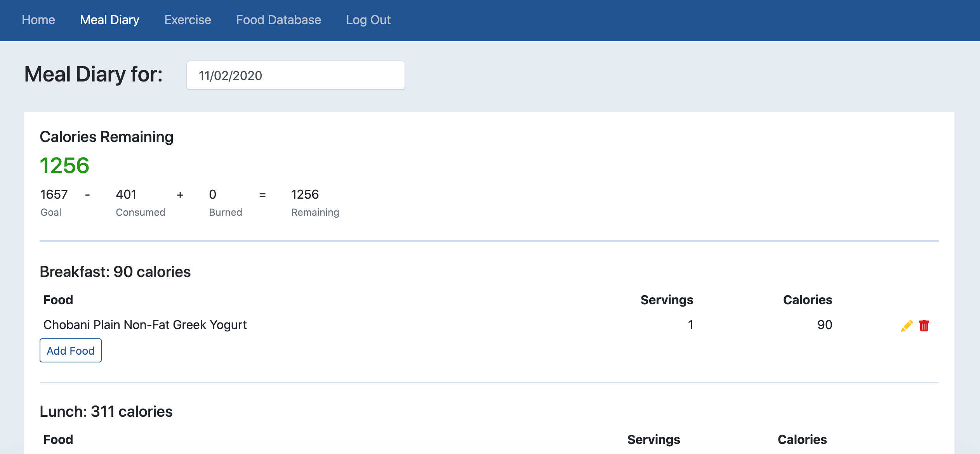This screenshot has width=980, height=454.
Task: Open the Food Database page
Action: [278, 20]
